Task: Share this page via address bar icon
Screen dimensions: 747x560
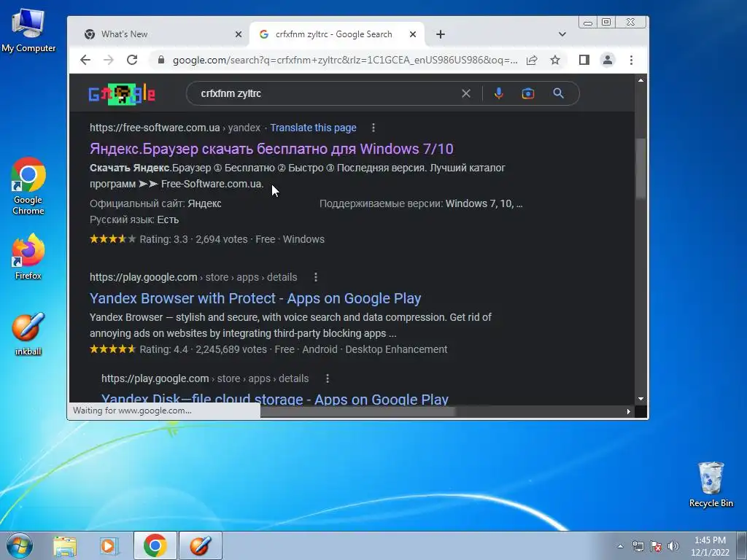Action: (x=532, y=60)
